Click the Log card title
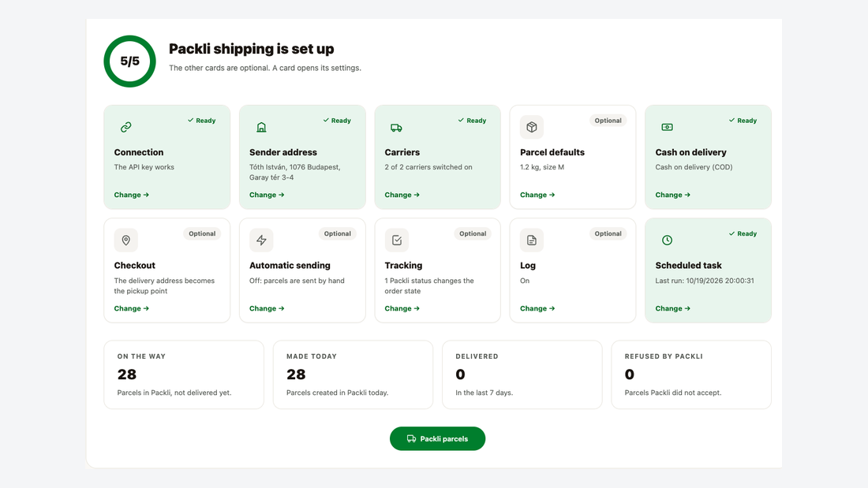This screenshot has width=868, height=488. [528, 266]
